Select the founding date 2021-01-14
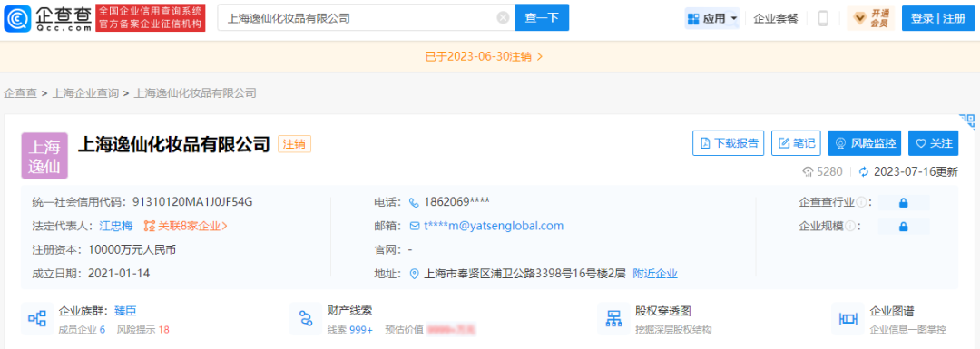The image size is (980, 349). [119, 274]
